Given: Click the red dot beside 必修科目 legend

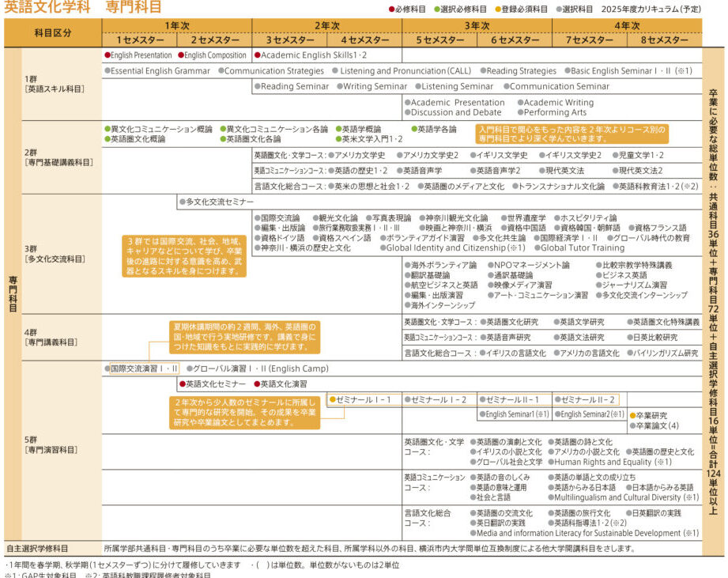Looking at the screenshot, I should [390, 9].
